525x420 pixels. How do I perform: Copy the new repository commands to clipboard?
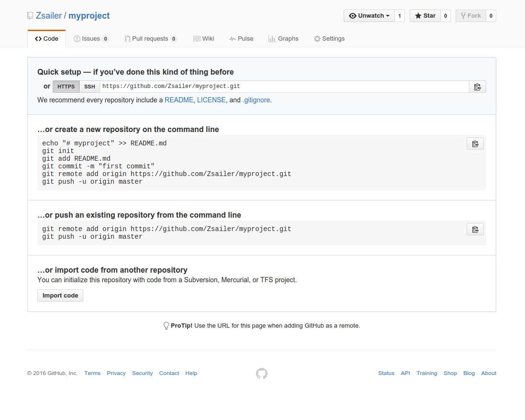475,144
